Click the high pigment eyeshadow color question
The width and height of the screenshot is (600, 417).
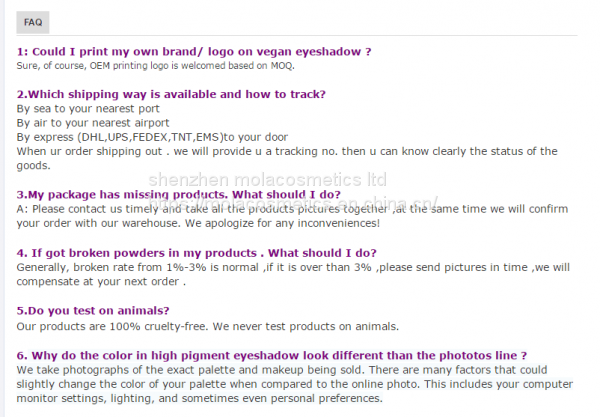point(272,355)
